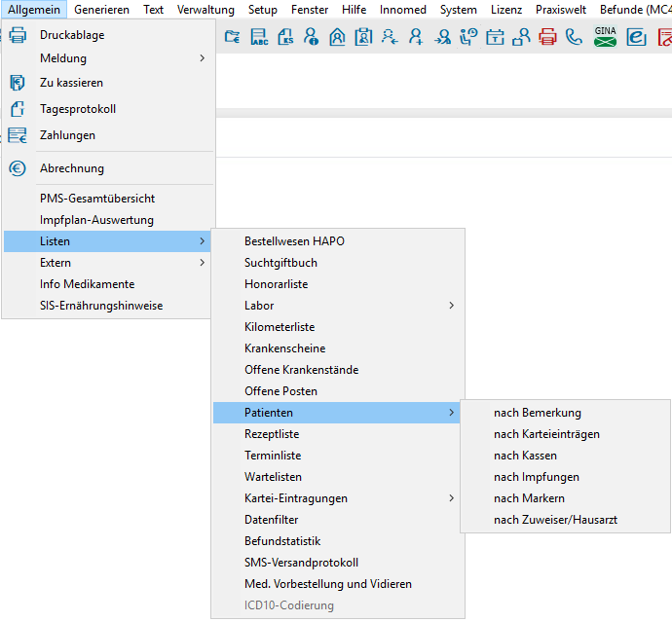The image size is (672, 622).
Task: Open patient info icon in toolbar
Action: pyautogui.click(x=311, y=37)
